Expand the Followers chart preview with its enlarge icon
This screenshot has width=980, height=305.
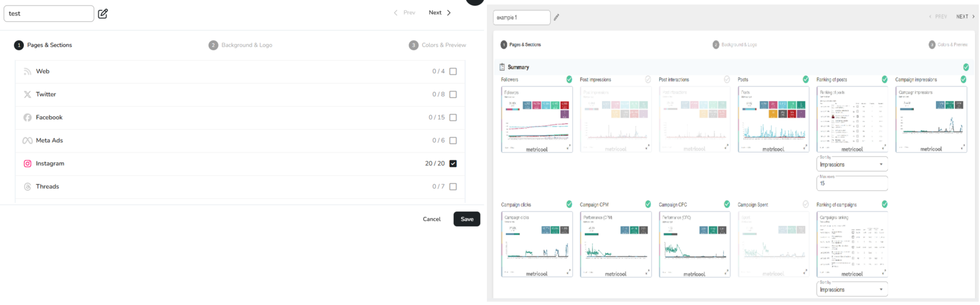coord(568,147)
